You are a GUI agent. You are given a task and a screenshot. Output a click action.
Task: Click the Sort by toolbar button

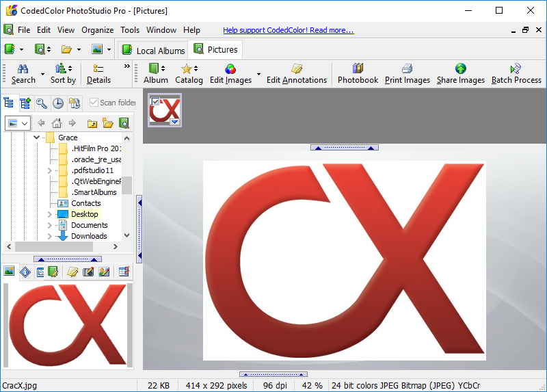pos(63,74)
